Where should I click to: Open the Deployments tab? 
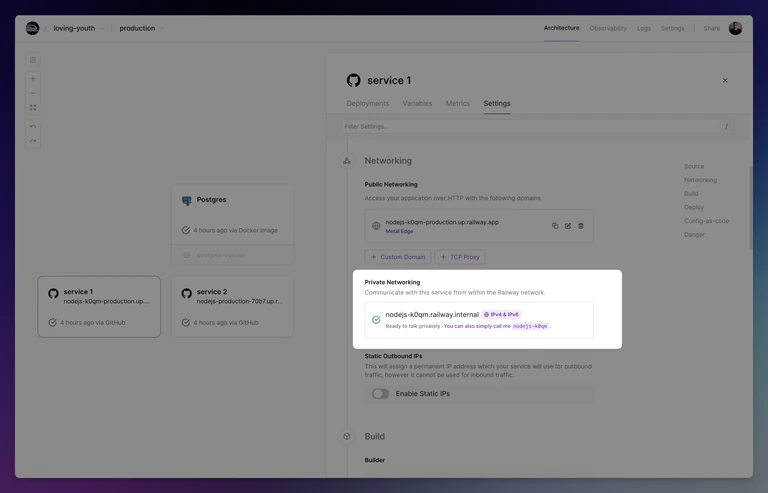[367, 103]
